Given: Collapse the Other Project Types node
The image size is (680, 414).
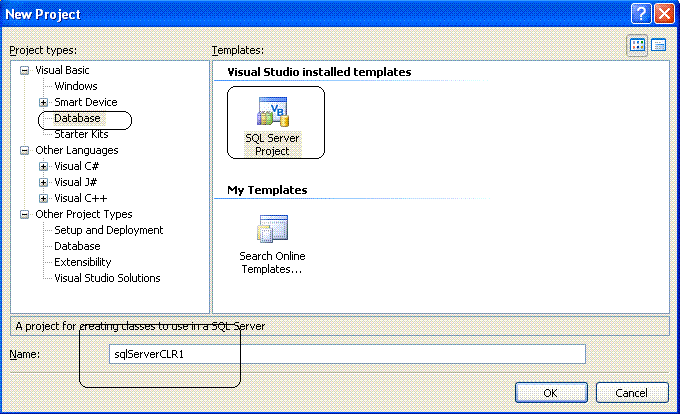Looking at the screenshot, I should (x=25, y=215).
